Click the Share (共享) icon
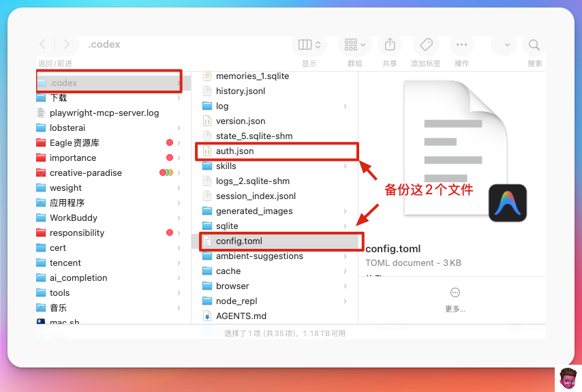 click(390, 45)
